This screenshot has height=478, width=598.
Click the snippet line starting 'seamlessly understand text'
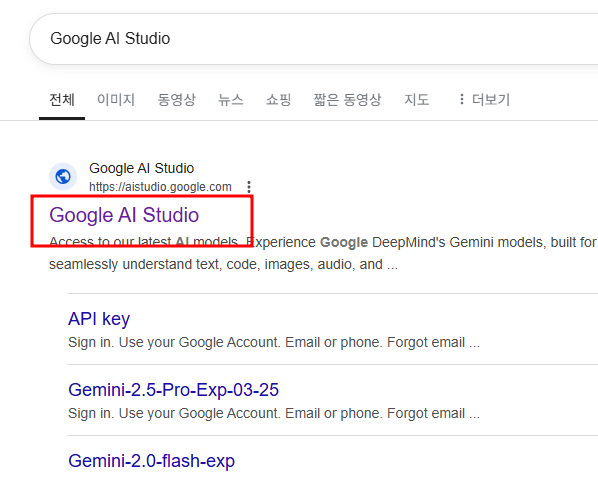coord(223,264)
